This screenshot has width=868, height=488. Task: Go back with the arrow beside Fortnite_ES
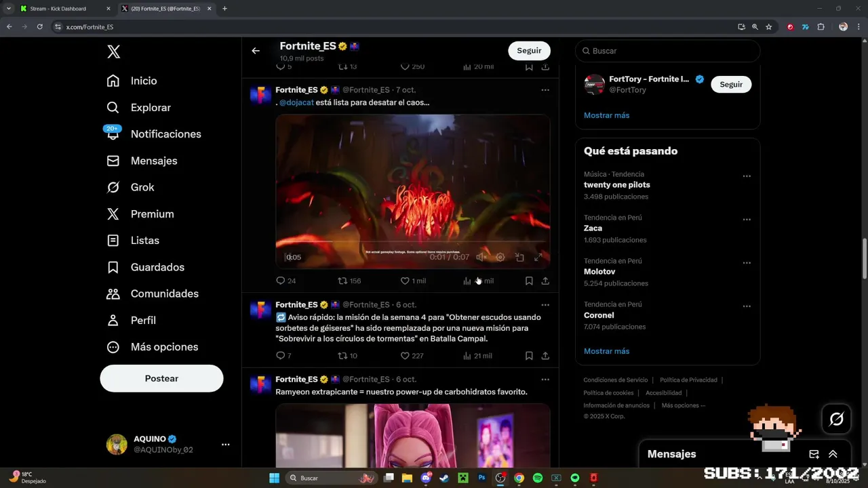pyautogui.click(x=256, y=51)
